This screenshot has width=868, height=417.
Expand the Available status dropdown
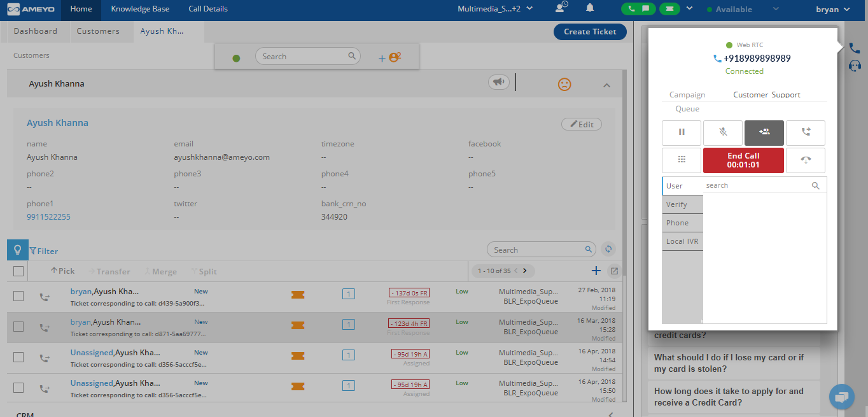(x=775, y=10)
